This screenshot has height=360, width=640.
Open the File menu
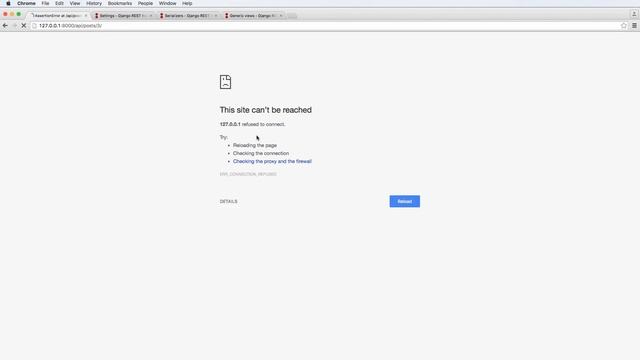[45, 3]
